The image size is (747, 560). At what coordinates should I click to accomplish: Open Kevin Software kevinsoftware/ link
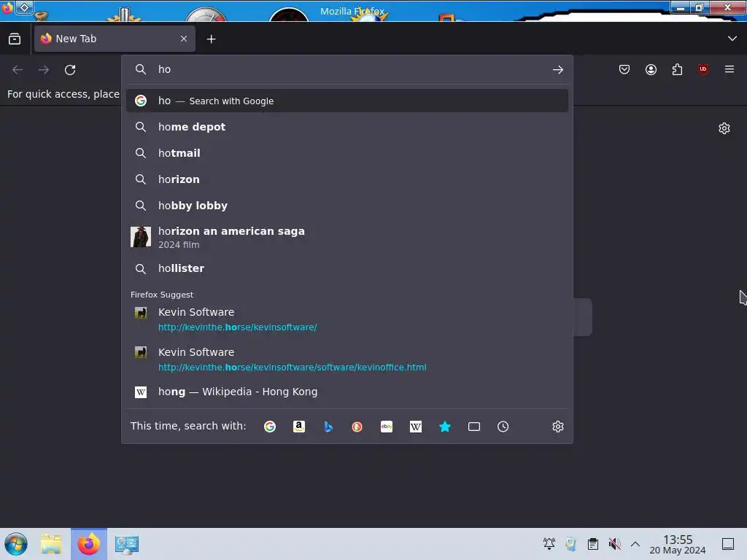point(347,319)
